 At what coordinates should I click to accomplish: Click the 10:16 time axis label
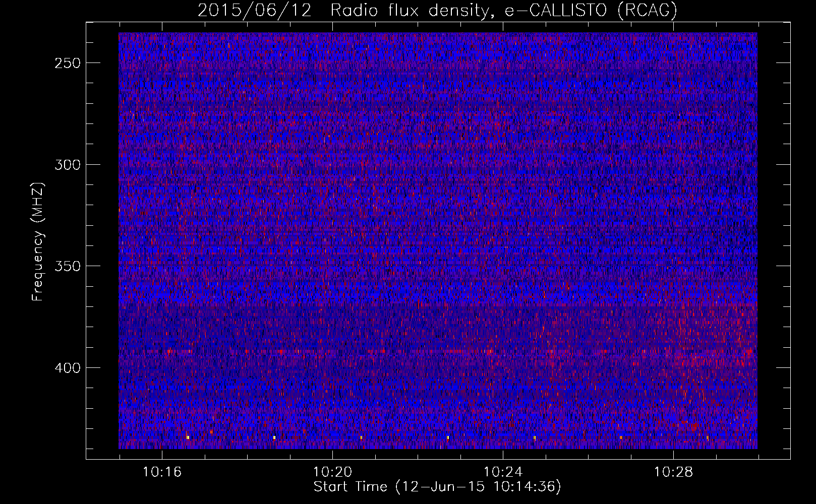[162, 472]
